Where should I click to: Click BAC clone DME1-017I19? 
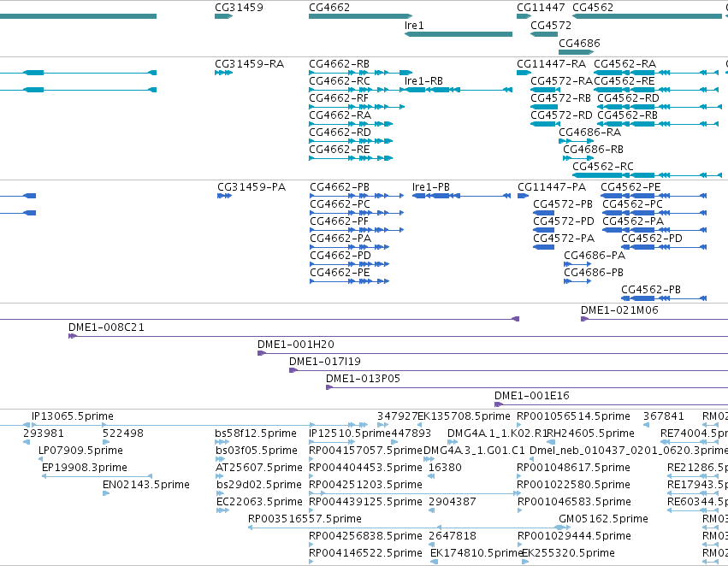pos(324,362)
